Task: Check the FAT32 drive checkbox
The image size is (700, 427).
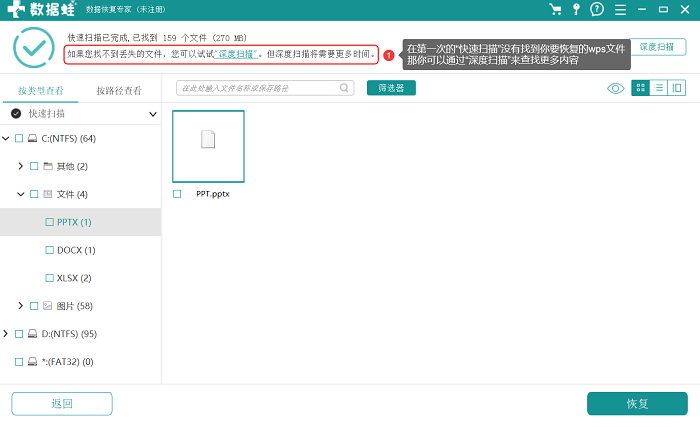Action: pyautogui.click(x=19, y=361)
